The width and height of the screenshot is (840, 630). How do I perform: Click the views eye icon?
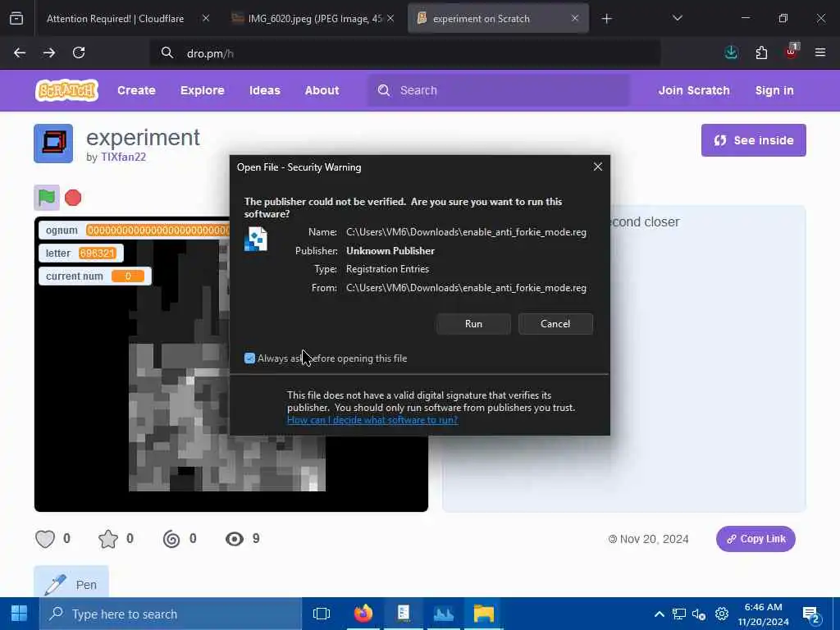(x=234, y=539)
